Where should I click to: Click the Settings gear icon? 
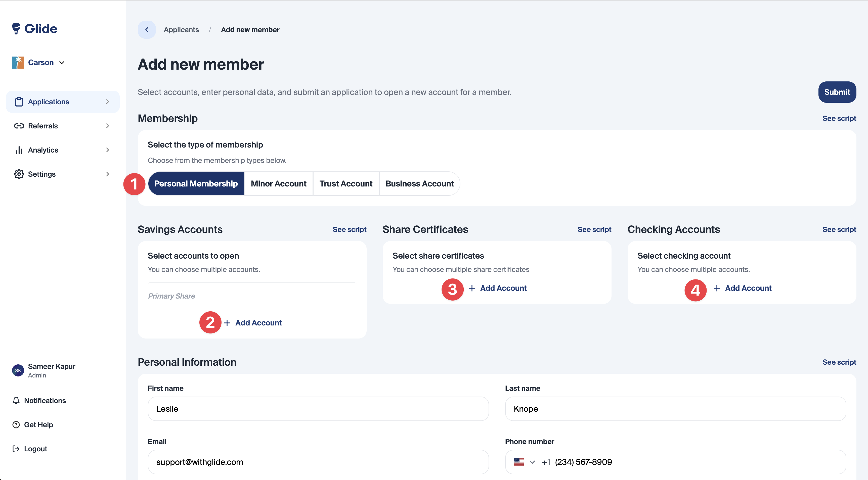pyautogui.click(x=19, y=174)
